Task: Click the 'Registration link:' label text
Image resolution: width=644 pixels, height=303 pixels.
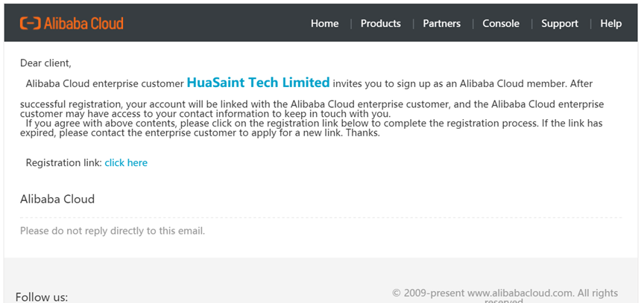Action: click(x=63, y=162)
